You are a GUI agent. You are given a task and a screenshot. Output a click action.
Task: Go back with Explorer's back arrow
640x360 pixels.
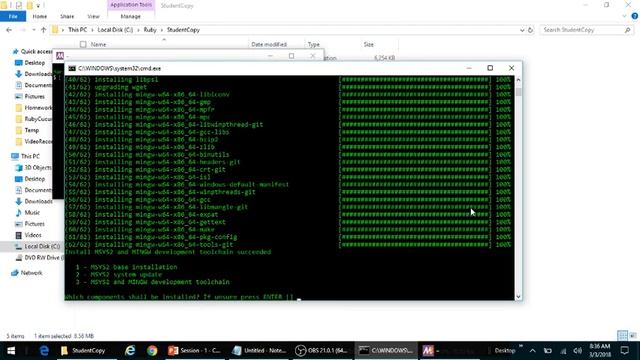point(9,30)
